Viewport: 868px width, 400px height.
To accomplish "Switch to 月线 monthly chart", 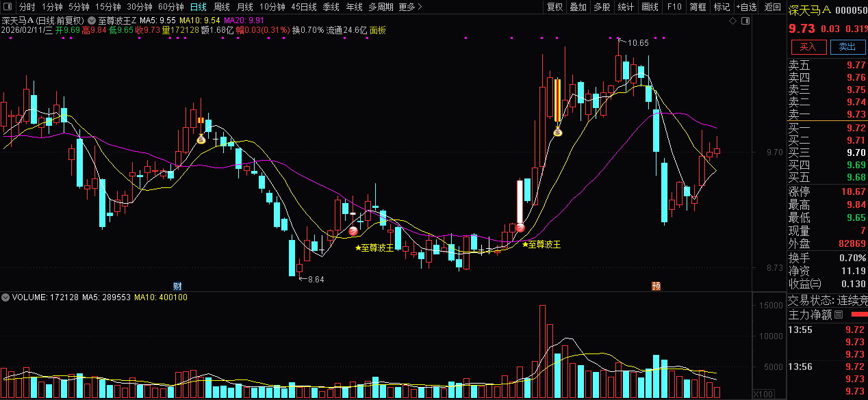I will tap(245, 7).
